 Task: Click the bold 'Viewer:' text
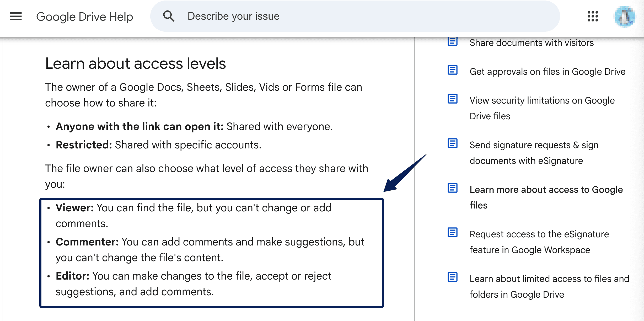click(75, 208)
